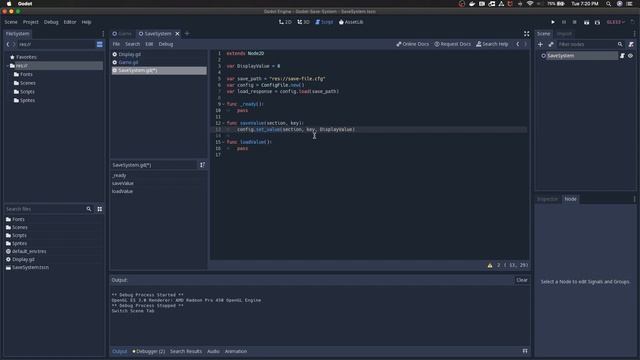Select Favorites in FileSystem tree
The image size is (640, 360).
pyautogui.click(x=26, y=57)
